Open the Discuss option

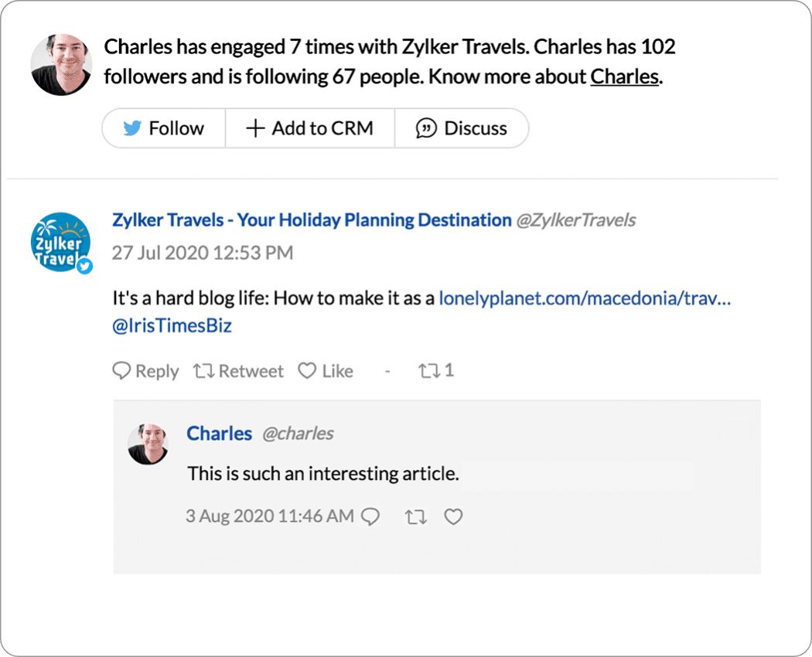pos(462,128)
